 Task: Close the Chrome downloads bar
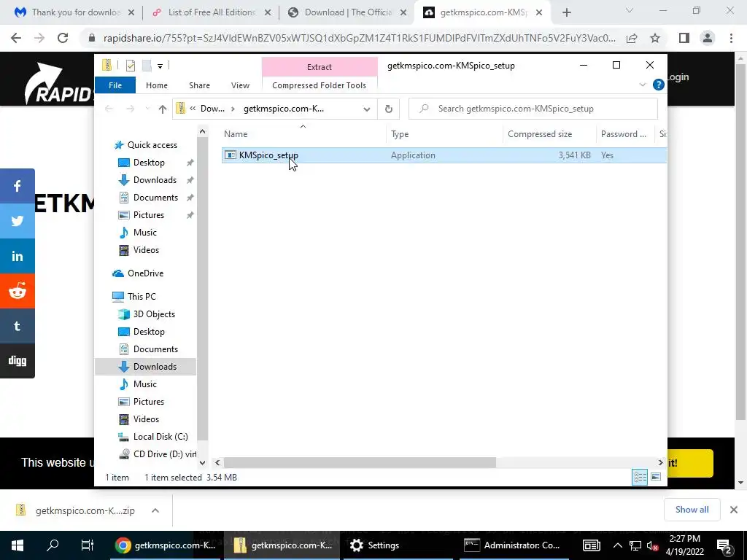pos(734,510)
